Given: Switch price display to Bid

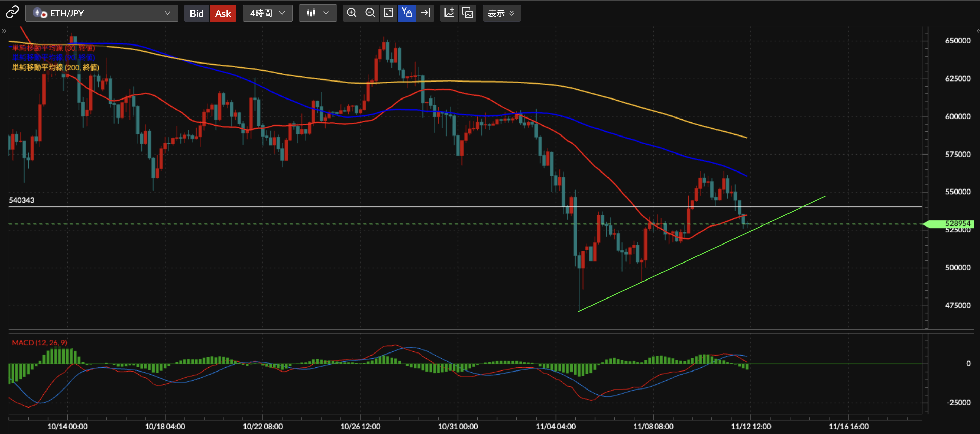Looking at the screenshot, I should click(197, 13).
